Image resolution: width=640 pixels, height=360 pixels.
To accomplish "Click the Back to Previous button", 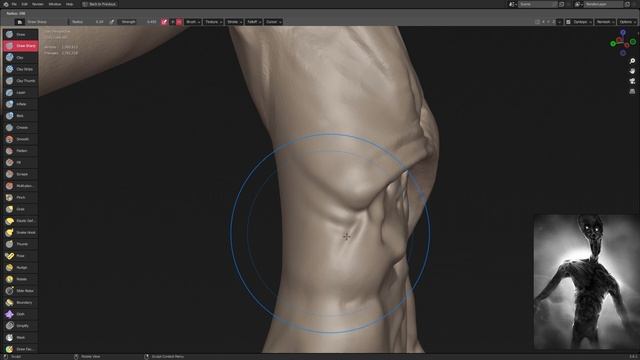I will (99, 4).
